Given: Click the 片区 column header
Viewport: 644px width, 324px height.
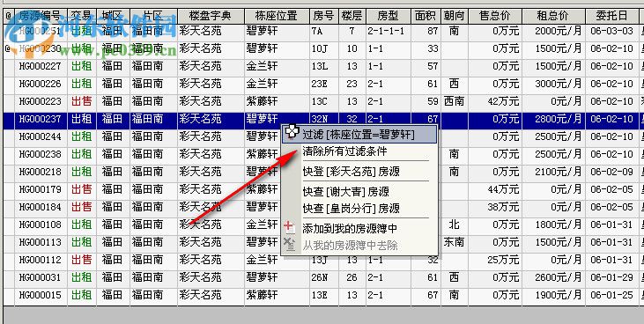Looking at the screenshot, I should [153, 16].
